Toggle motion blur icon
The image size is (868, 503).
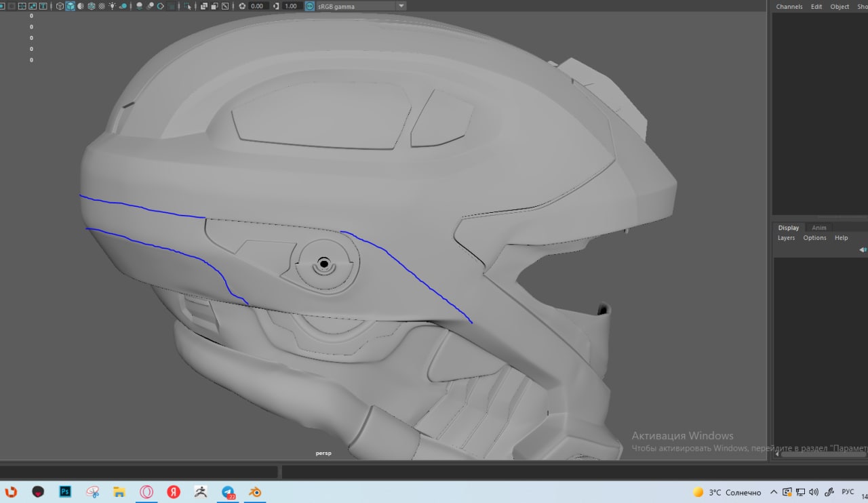150,6
